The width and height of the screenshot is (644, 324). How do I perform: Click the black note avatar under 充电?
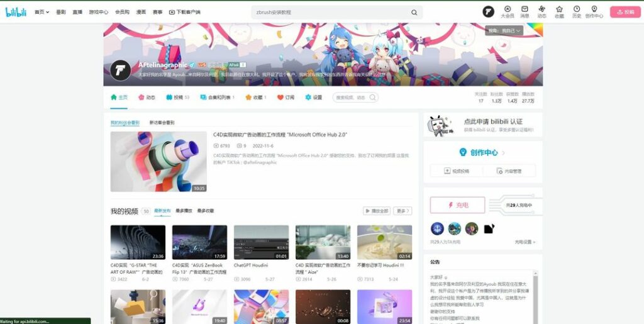[489, 229]
